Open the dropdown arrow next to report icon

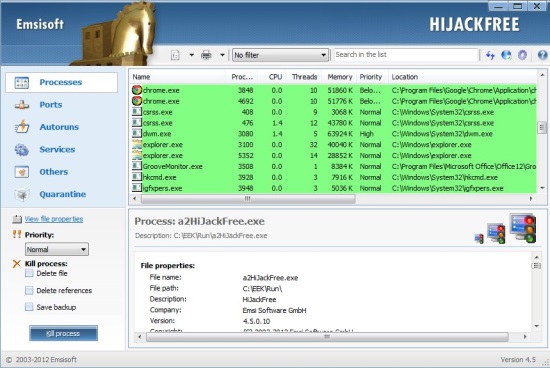[x=192, y=55]
